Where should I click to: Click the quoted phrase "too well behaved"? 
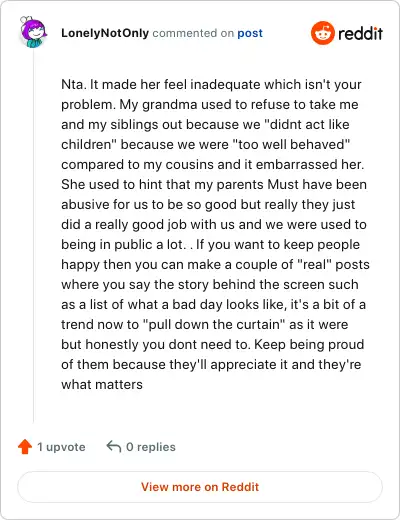[x=291, y=144]
